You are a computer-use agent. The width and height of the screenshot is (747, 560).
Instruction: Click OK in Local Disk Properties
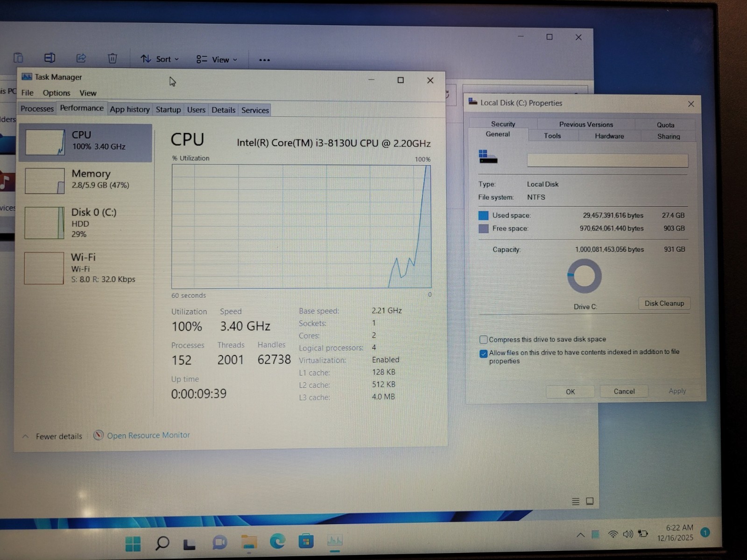pos(570,392)
